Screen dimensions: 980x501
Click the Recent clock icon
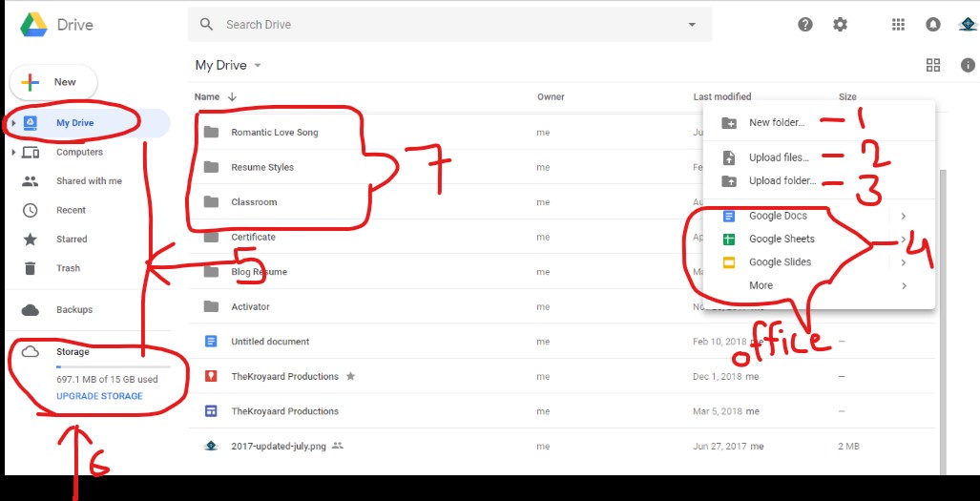click(30, 210)
